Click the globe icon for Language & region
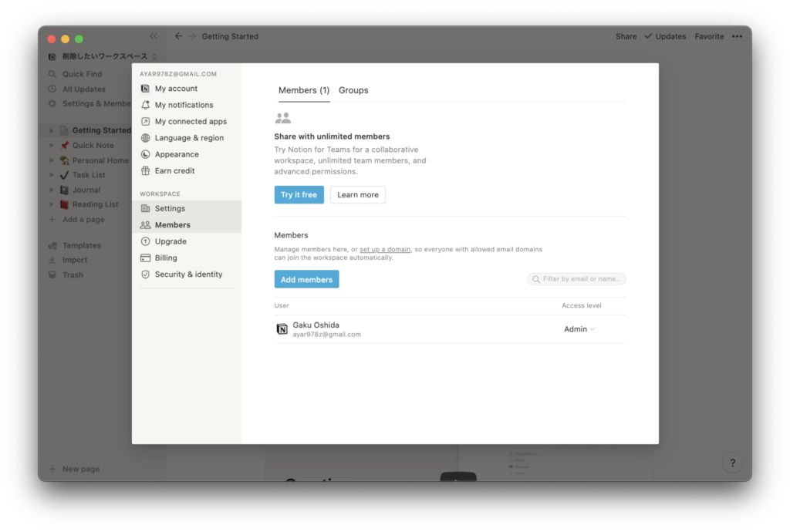 coord(145,138)
